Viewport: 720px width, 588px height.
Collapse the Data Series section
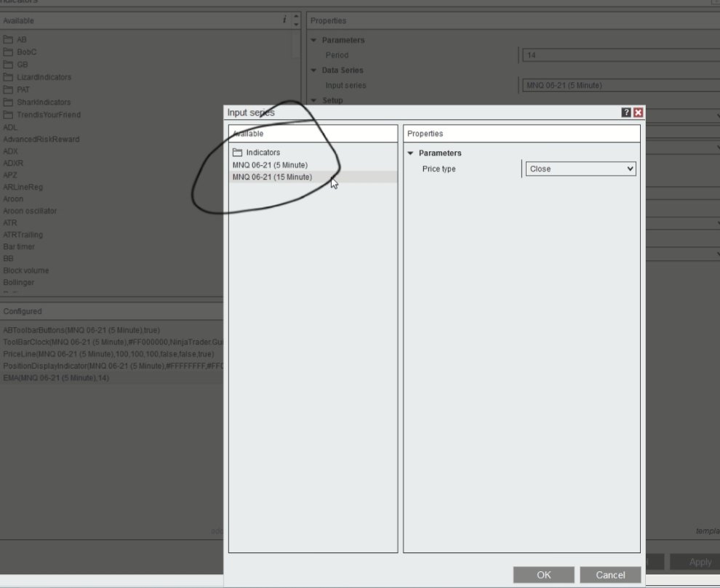tap(313, 71)
